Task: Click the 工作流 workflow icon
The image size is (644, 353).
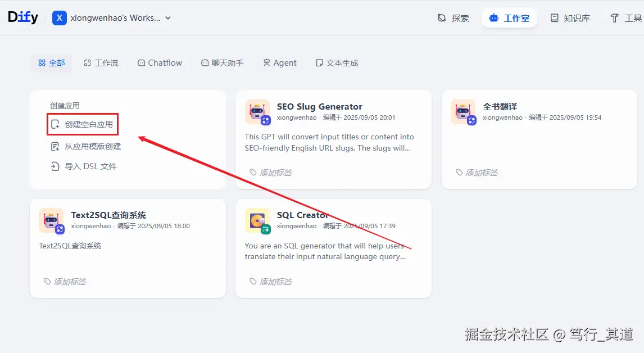Action: (x=88, y=63)
